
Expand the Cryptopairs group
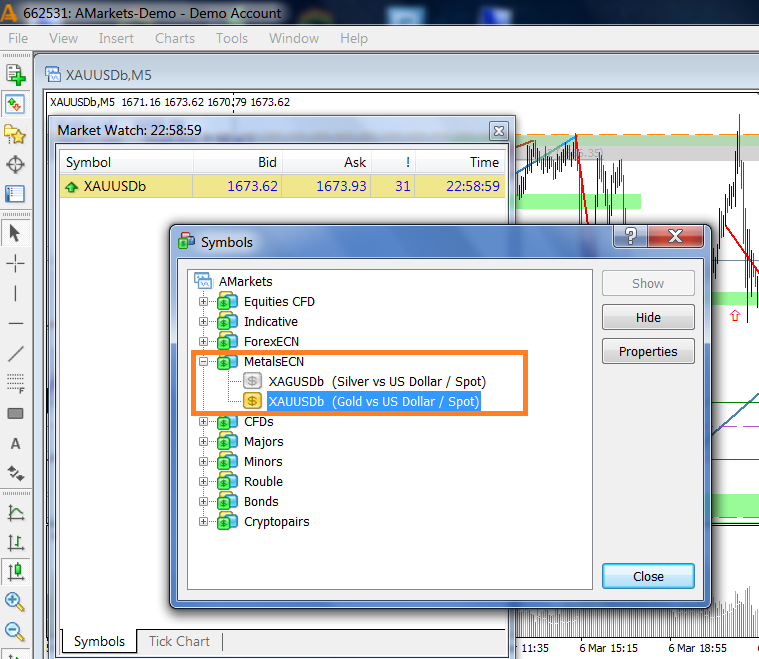[203, 521]
